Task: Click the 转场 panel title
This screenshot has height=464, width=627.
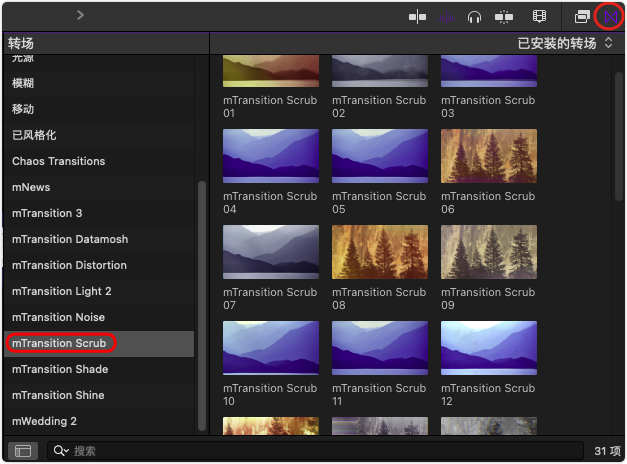Action: [21, 43]
